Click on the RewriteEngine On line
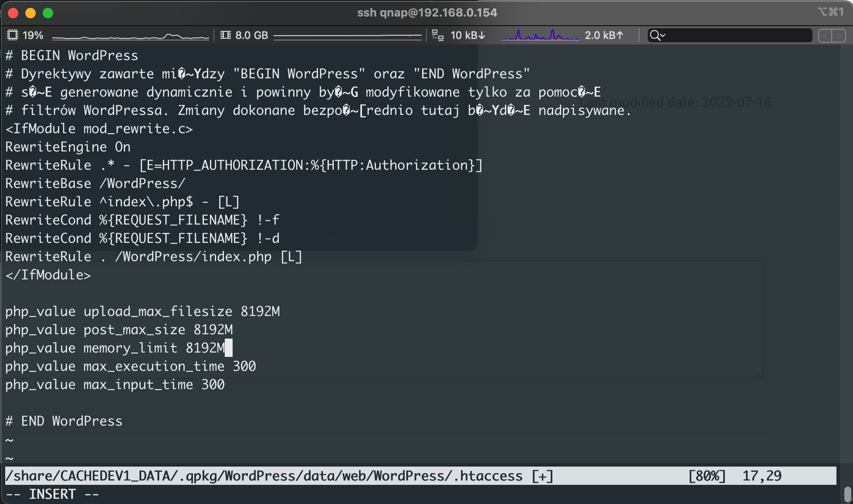The width and height of the screenshot is (853, 504). [68, 147]
